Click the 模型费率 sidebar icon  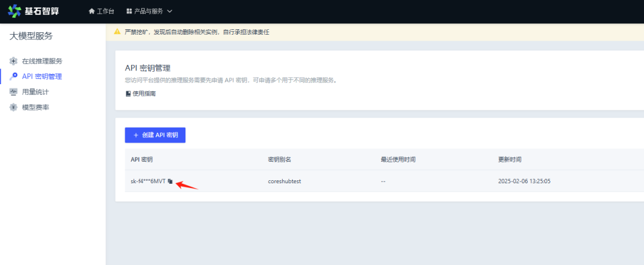pyautogui.click(x=14, y=107)
